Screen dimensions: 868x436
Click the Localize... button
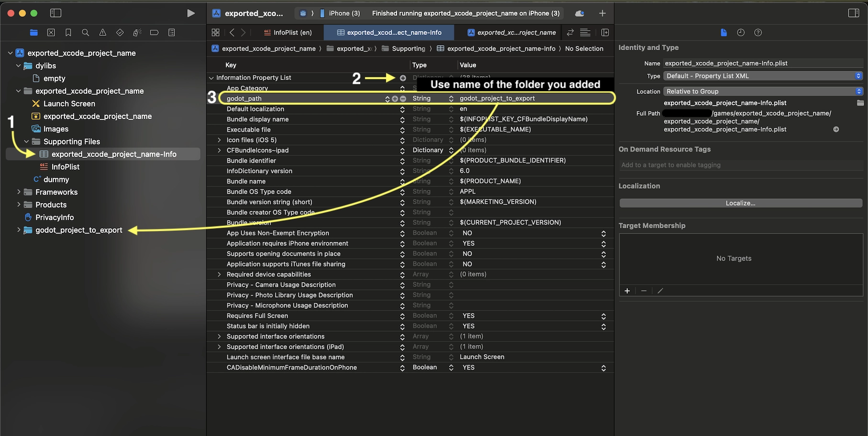click(740, 203)
